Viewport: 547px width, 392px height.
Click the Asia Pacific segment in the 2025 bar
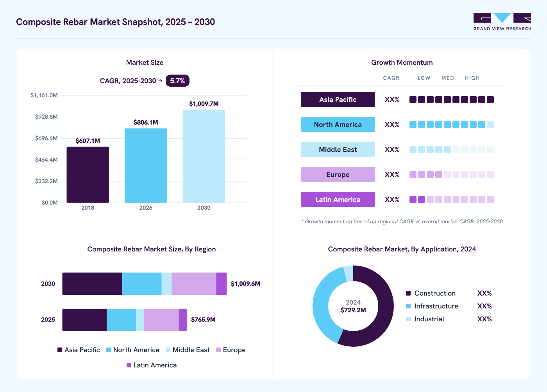84,320
